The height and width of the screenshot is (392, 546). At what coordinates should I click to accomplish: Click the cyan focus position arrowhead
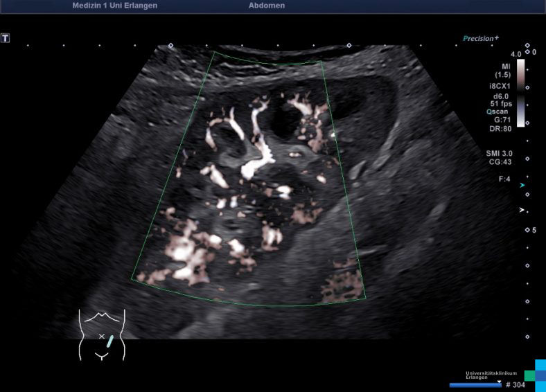click(523, 186)
